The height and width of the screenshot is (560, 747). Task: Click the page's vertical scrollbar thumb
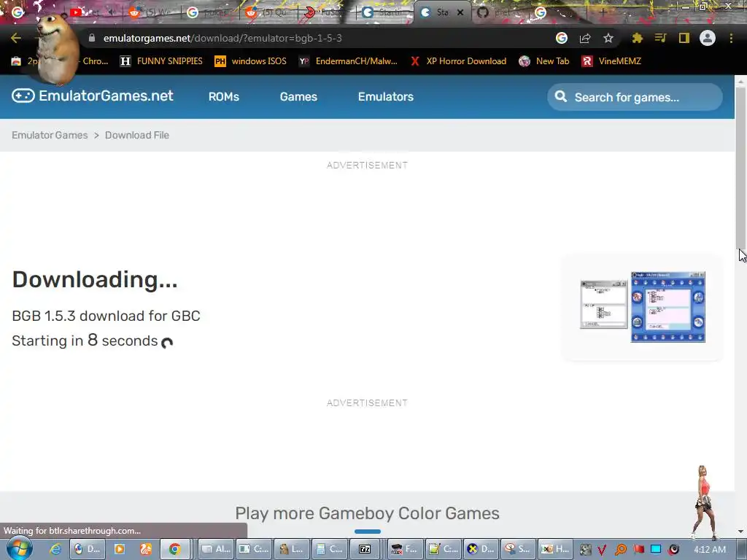pyautogui.click(x=741, y=167)
